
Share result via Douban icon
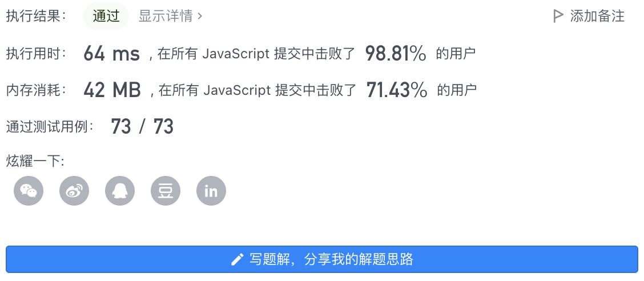(166, 191)
